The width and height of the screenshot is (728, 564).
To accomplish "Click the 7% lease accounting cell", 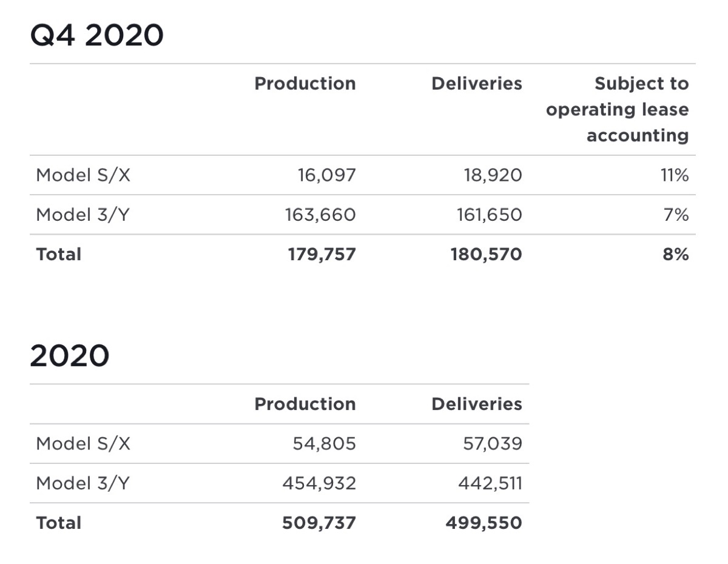I will click(x=676, y=215).
